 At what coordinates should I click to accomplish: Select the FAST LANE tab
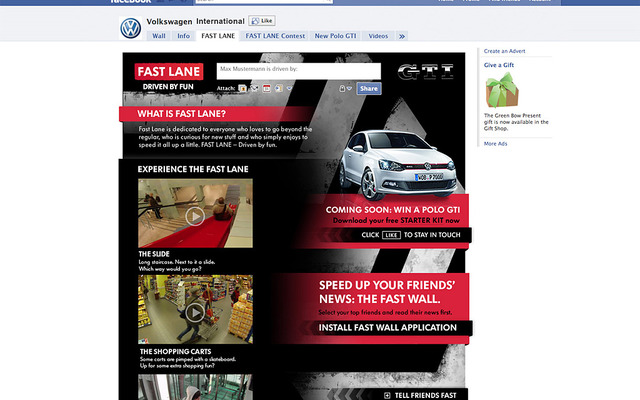[218, 36]
